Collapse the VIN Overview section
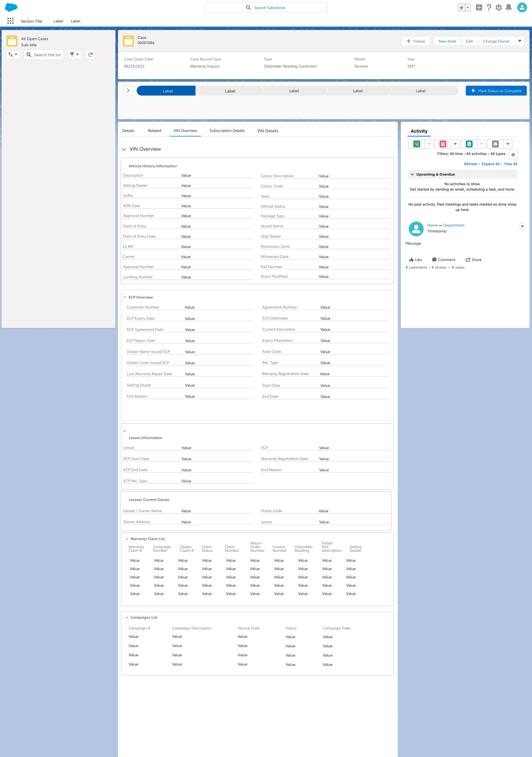The height and width of the screenshot is (757, 532). 124,149
